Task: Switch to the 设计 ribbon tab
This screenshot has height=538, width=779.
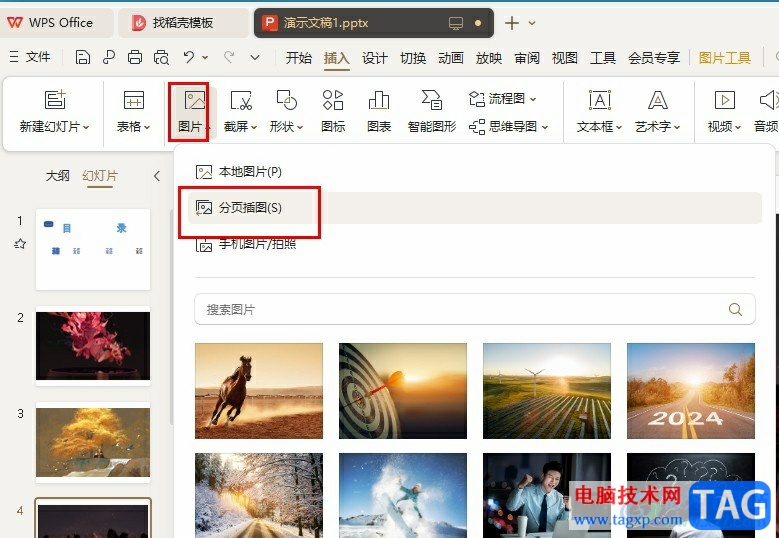Action: [375, 58]
